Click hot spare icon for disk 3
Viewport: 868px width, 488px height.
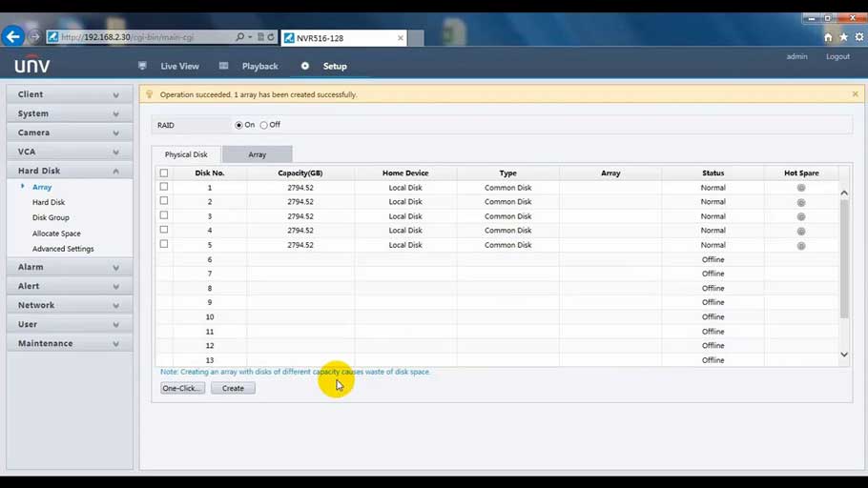pos(801,216)
